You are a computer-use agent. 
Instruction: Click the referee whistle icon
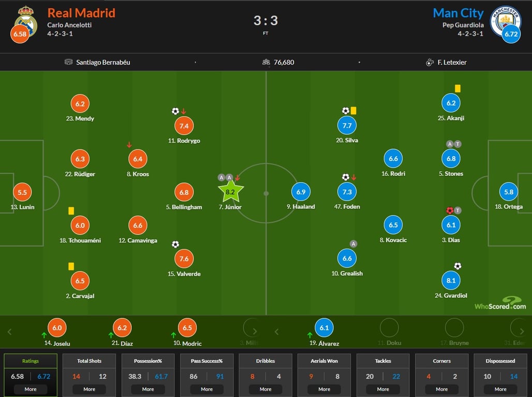coord(430,63)
